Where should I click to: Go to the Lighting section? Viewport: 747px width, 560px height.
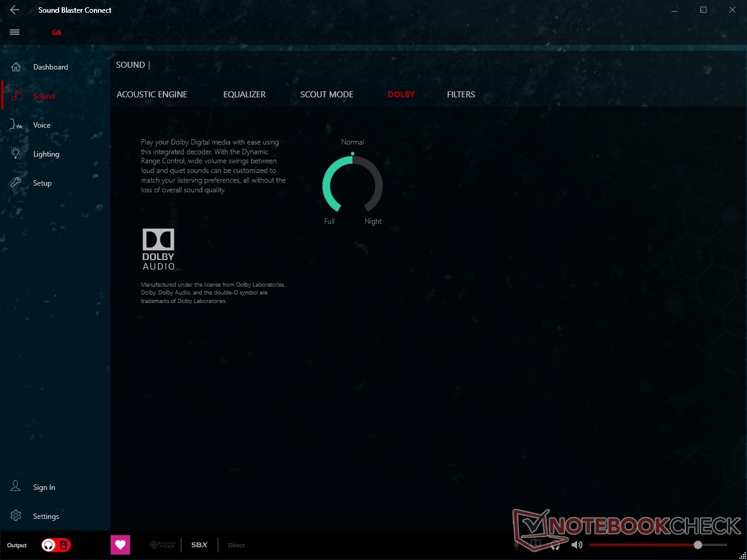click(x=46, y=154)
